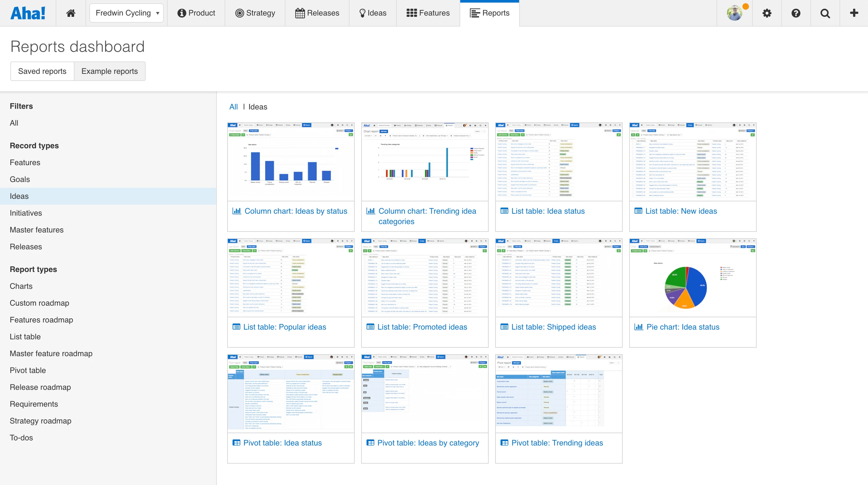This screenshot has width=868, height=485.
Task: Click the All breadcrumb link
Action: (x=233, y=107)
